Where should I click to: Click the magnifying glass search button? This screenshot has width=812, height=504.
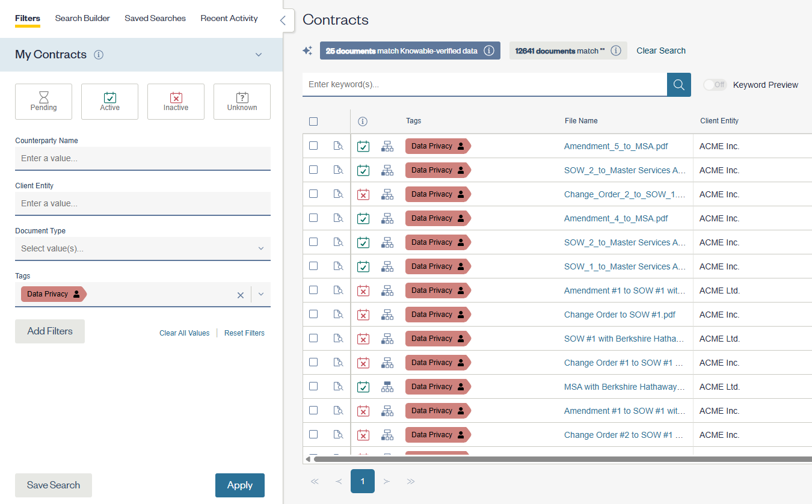(678, 85)
